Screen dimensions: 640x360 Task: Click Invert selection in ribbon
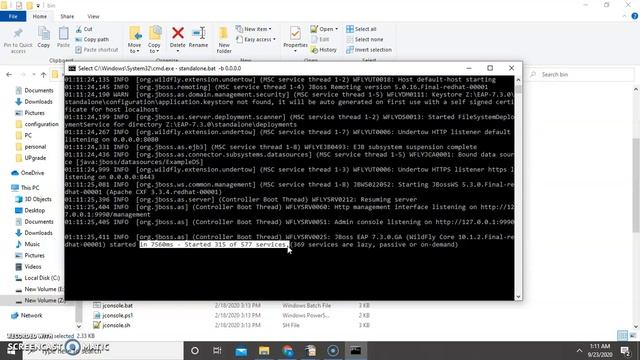point(369,49)
